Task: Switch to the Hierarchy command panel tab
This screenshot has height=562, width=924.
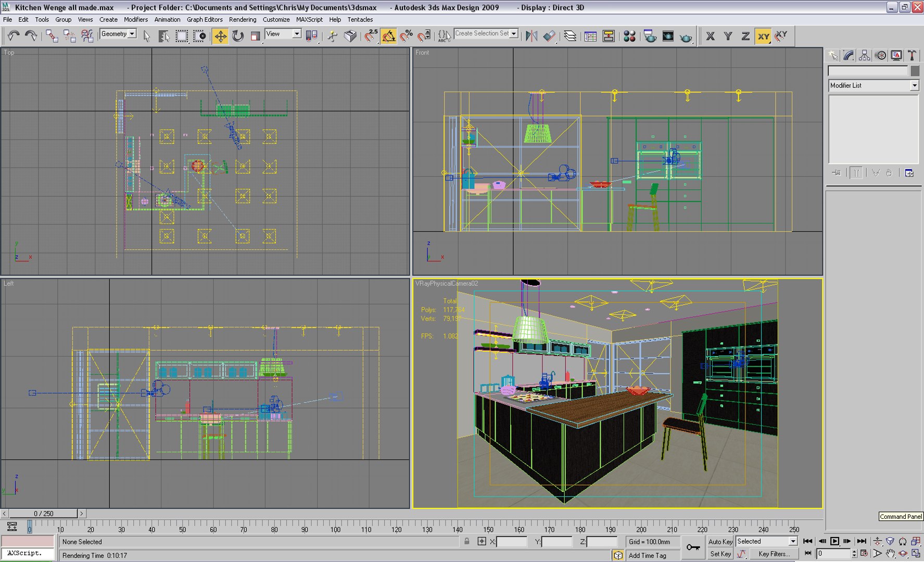Action: (x=864, y=55)
